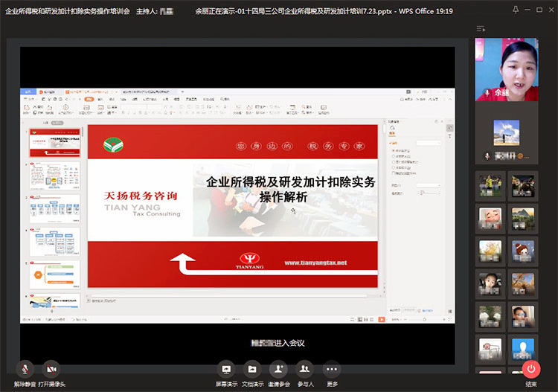This screenshot has width=558, height=392.
Task: Open document presentation (文档演示)
Action: point(253,369)
